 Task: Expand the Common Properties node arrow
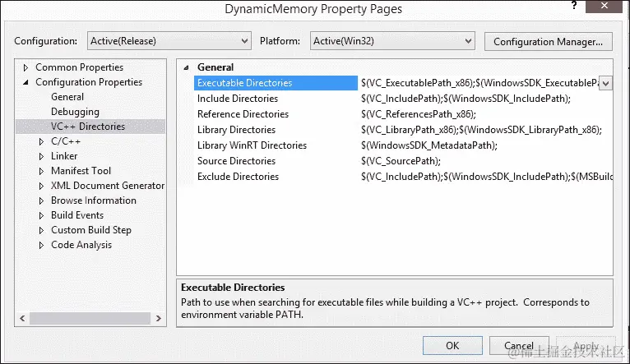click(x=25, y=67)
